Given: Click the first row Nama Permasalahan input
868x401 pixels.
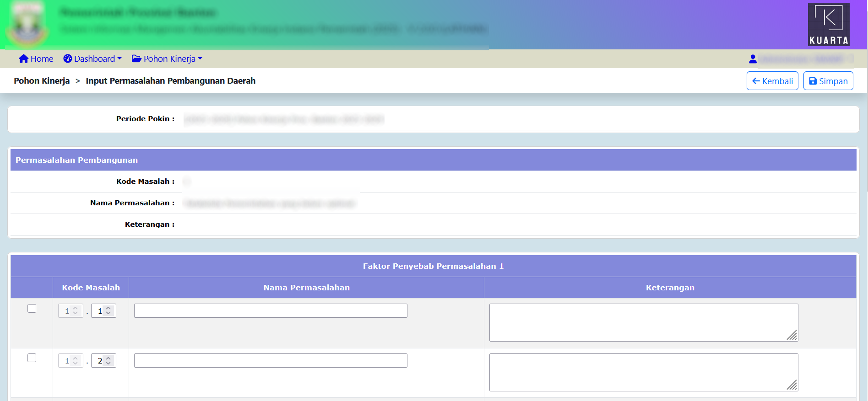Looking at the screenshot, I should (270, 311).
